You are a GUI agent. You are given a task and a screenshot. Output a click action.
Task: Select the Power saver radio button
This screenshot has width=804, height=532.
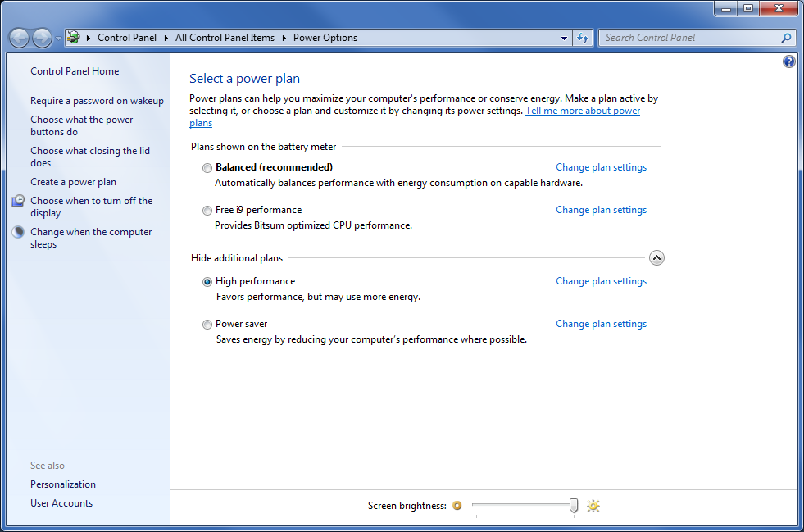tap(207, 325)
